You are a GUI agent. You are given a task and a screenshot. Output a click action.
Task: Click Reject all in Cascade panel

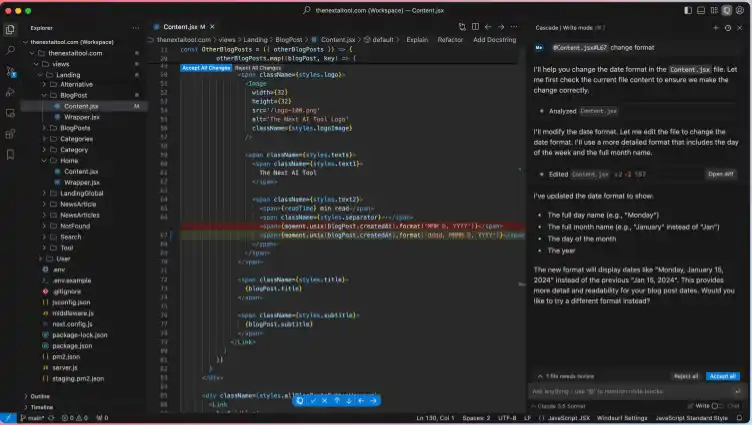[686, 377]
